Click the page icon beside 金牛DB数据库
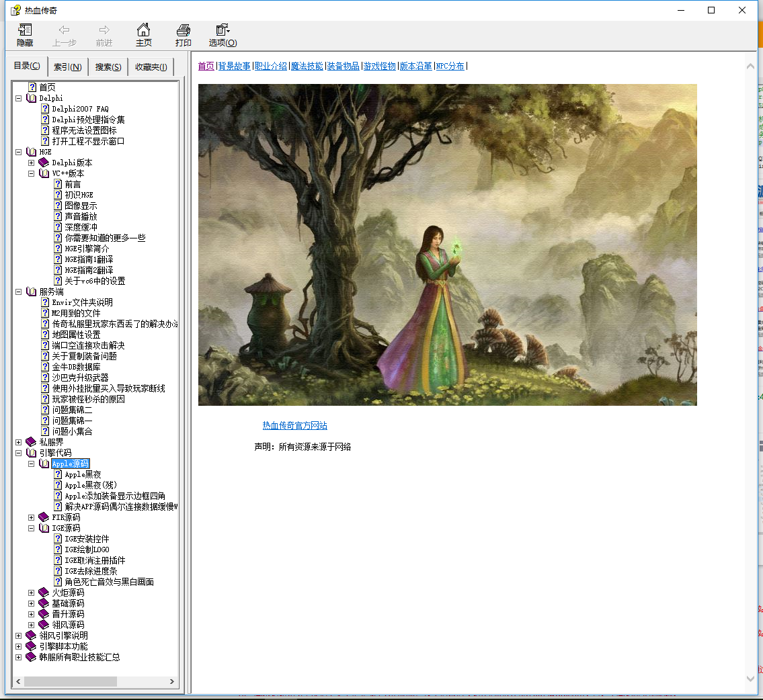 coord(45,367)
